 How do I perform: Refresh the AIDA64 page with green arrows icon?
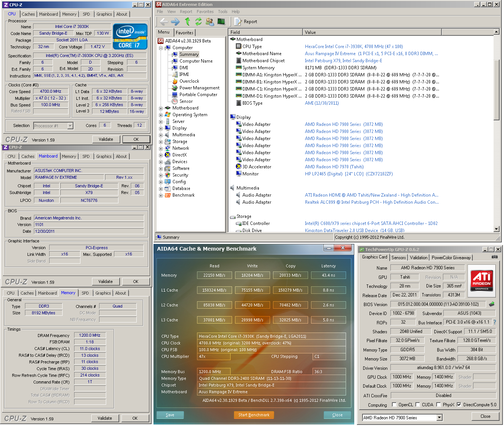pos(198,22)
